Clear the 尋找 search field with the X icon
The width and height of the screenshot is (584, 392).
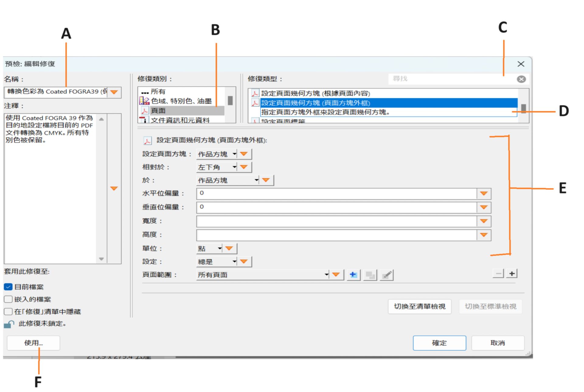(521, 79)
